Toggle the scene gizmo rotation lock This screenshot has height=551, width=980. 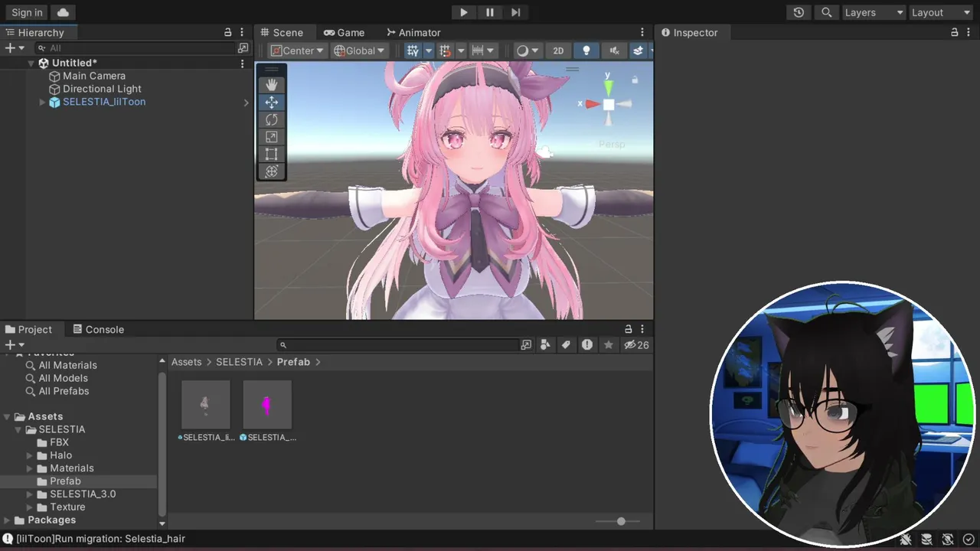click(x=635, y=80)
